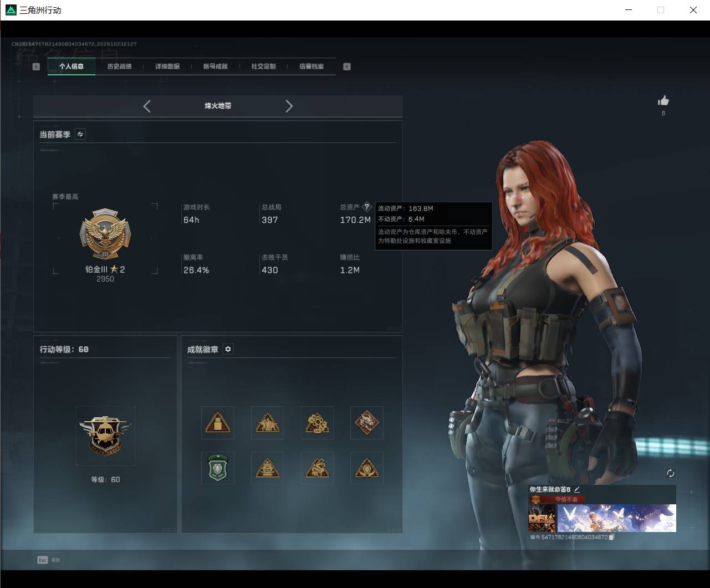The width and height of the screenshot is (710, 588).
Task: Click the butterfly profile banner image
Action: coord(617,518)
